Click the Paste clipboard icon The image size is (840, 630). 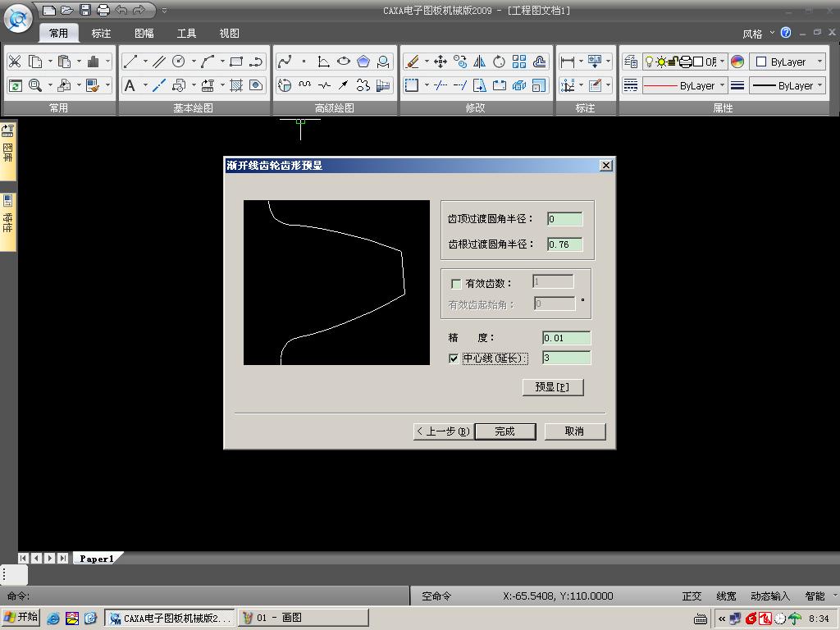click(64, 62)
